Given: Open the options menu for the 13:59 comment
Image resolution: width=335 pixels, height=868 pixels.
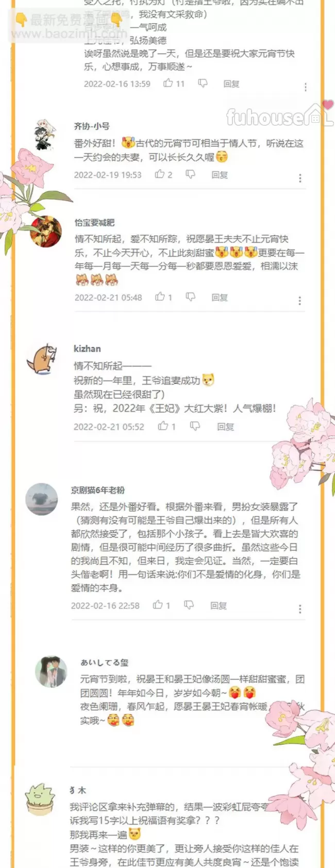Looking at the screenshot, I should [x=306, y=87].
